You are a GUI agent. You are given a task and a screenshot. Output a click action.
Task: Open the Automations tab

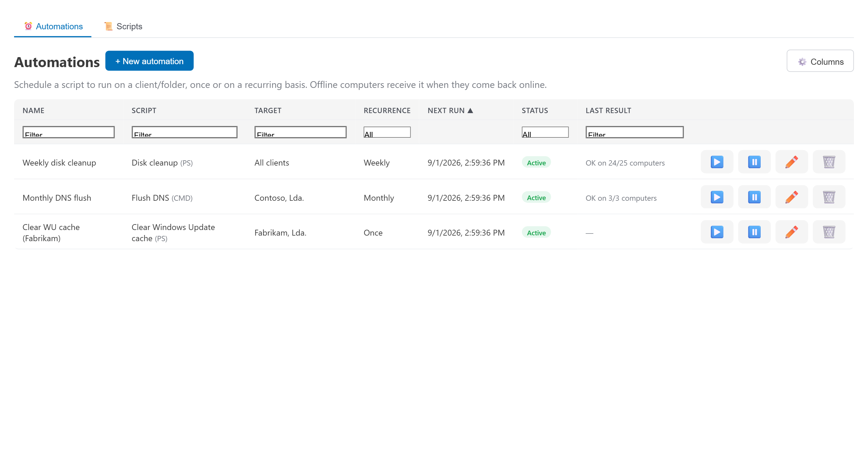(53, 26)
